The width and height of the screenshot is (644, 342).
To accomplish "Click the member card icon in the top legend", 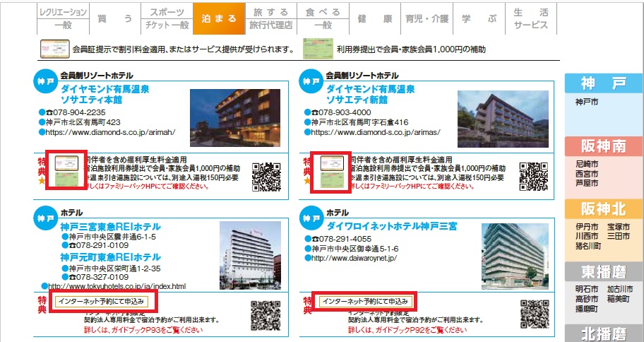I will click(x=55, y=49).
